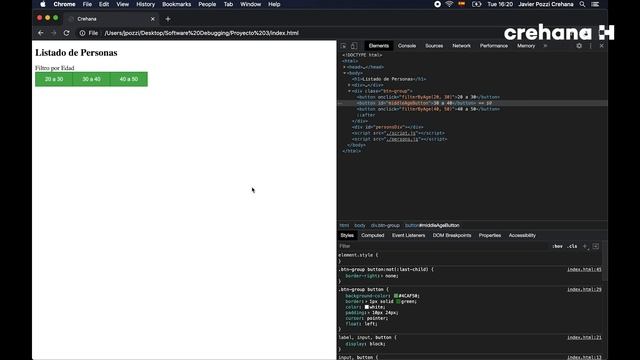Viewport: 640px width, 360px height.
Task: Open macOS Spotlight search icon
Action: pyautogui.click(x=582, y=4)
